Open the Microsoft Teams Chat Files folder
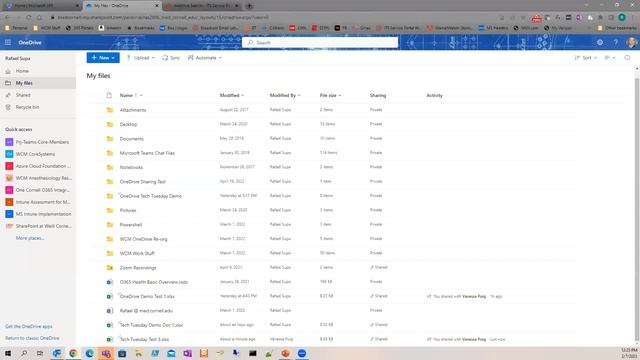The height and width of the screenshot is (360, 640). 147,153
